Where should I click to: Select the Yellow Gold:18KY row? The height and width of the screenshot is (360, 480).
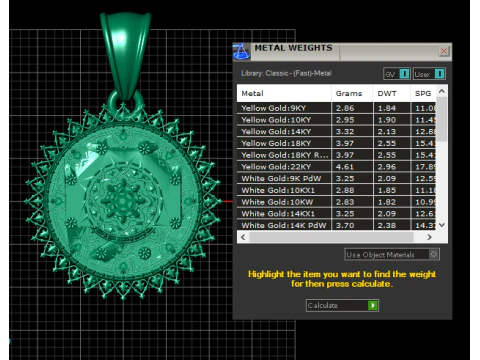pyautogui.click(x=336, y=143)
